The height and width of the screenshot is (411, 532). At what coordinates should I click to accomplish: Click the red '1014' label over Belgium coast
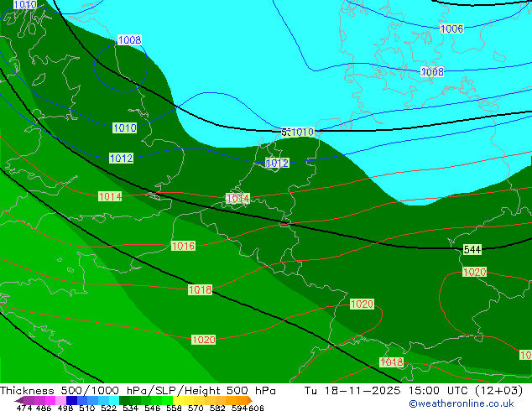[237, 199]
